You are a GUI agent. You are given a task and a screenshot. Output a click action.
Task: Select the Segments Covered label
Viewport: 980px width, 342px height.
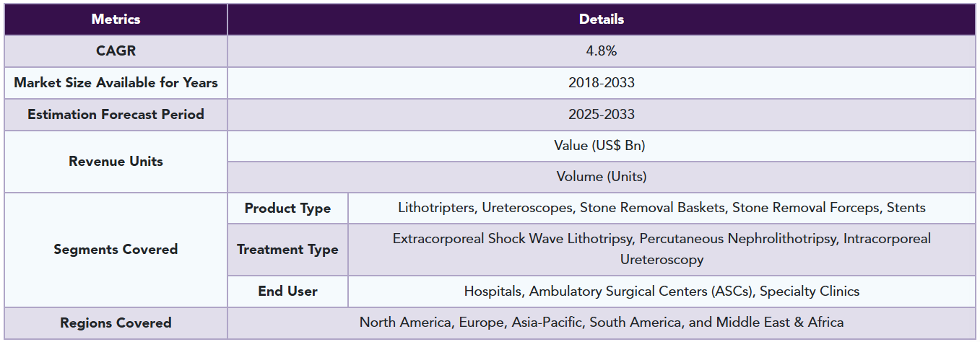(x=116, y=250)
